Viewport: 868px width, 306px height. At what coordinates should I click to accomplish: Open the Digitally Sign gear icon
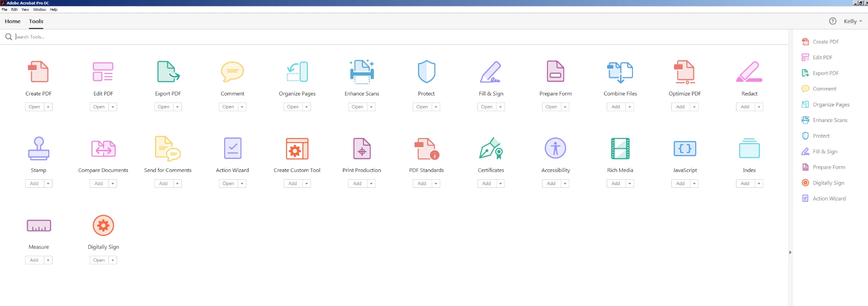point(103,225)
